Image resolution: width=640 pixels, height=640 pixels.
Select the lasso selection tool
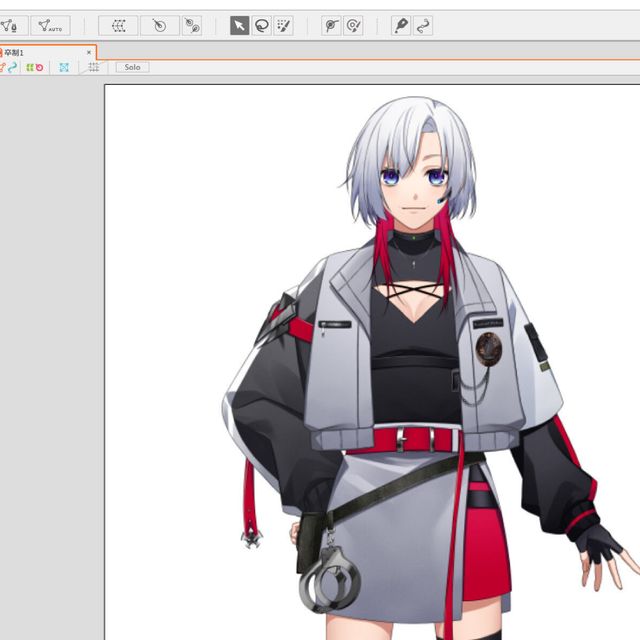coord(262,26)
